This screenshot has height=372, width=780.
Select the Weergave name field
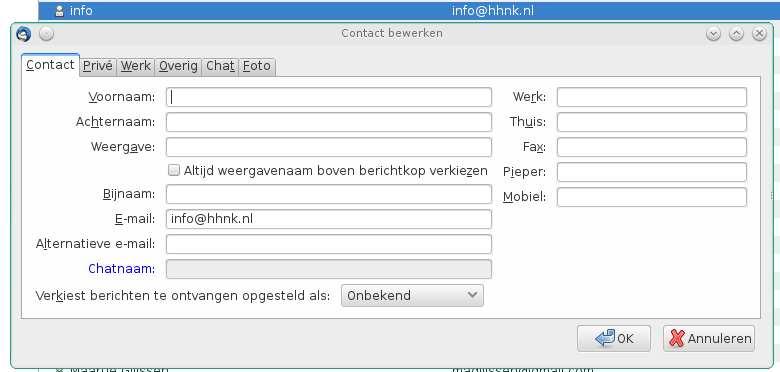[329, 147]
